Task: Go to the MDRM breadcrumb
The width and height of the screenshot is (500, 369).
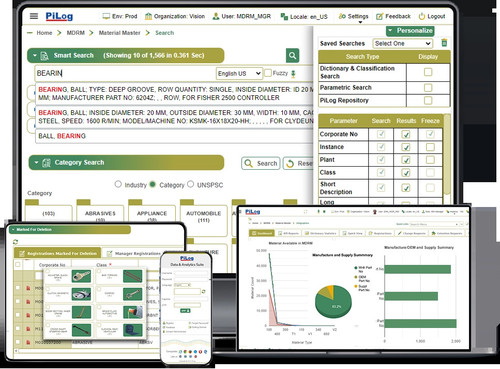Action: (76, 33)
